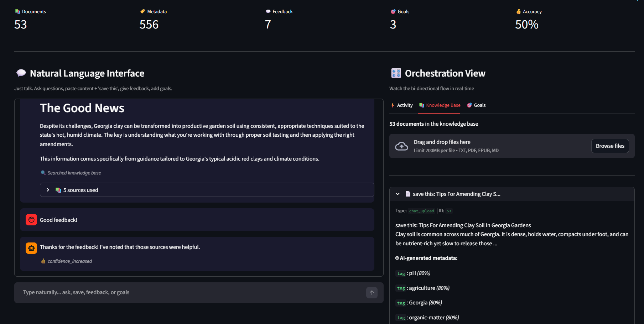Click the cloud upload icon in drop zone
Viewport: 644px width, 324px height.
click(x=401, y=146)
